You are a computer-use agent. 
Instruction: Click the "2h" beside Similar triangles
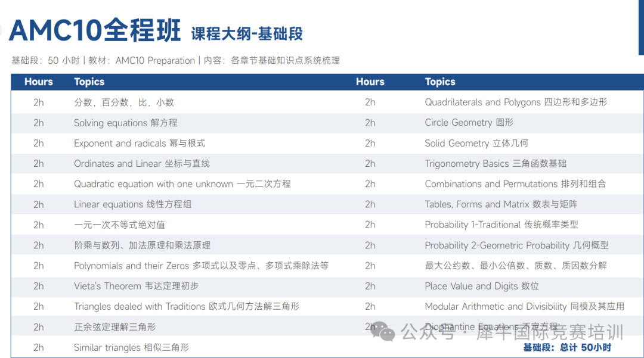click(39, 348)
